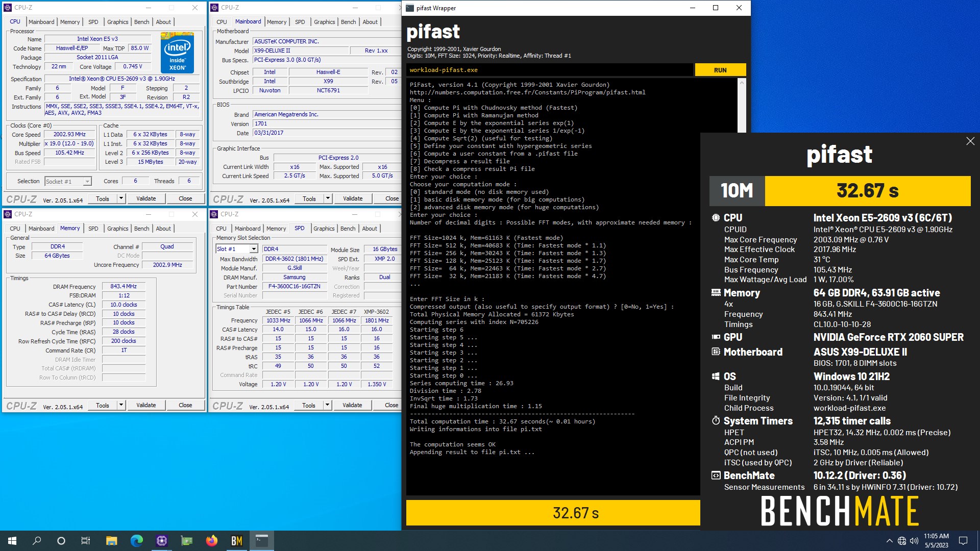The width and height of the screenshot is (980, 551).
Task: Expand Tools arrow in CPU window
Action: pos(121,198)
